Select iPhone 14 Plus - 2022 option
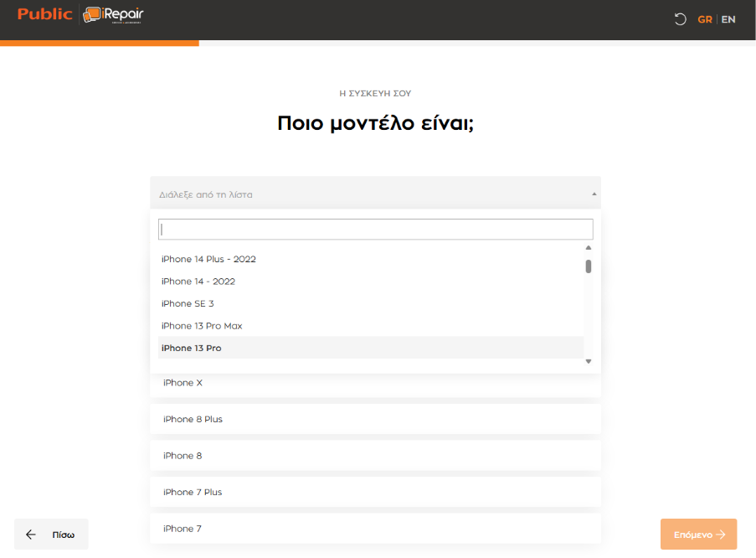 tap(208, 259)
